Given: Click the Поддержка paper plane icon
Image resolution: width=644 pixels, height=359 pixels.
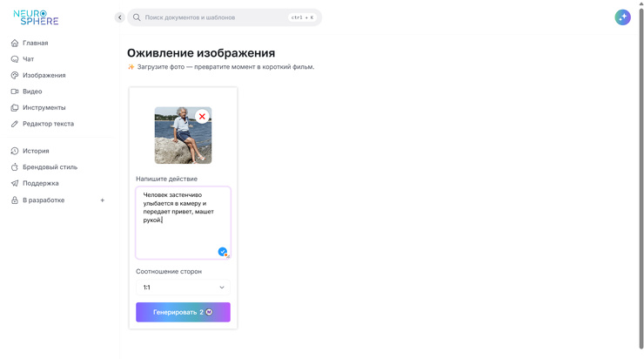Looking at the screenshot, I should (x=15, y=183).
